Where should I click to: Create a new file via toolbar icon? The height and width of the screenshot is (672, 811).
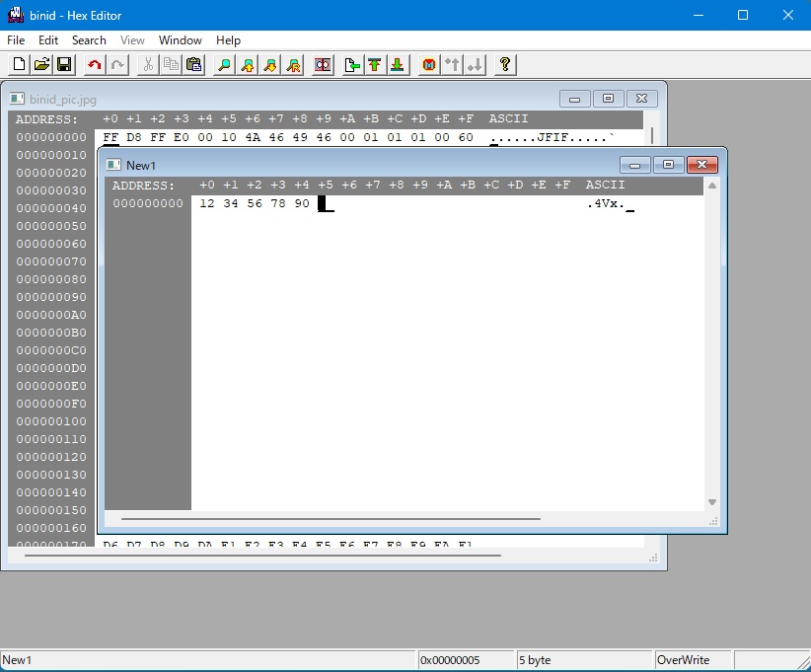click(x=19, y=65)
